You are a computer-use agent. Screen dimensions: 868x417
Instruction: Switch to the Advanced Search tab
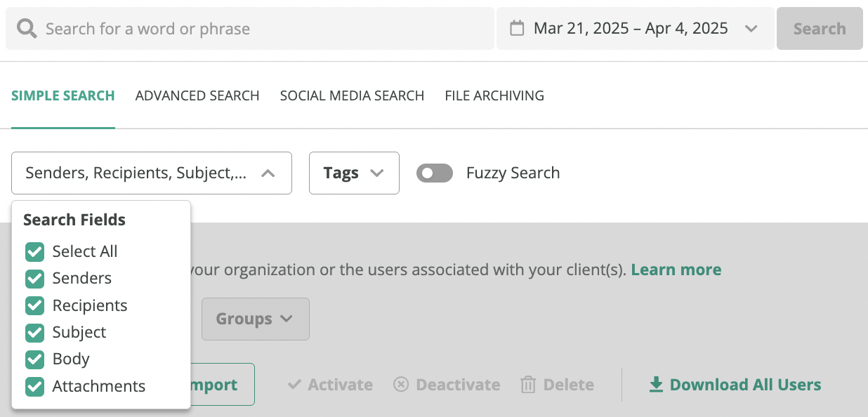pos(197,95)
